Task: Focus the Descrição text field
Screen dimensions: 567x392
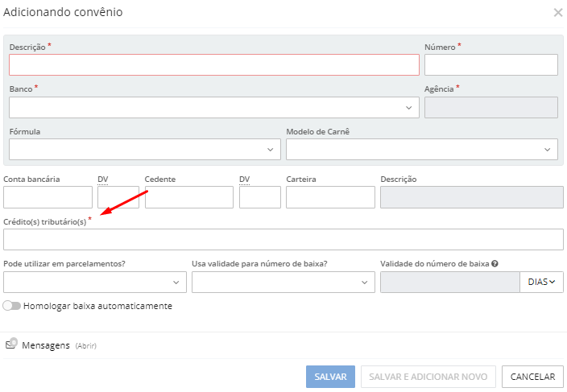Action: click(214, 65)
